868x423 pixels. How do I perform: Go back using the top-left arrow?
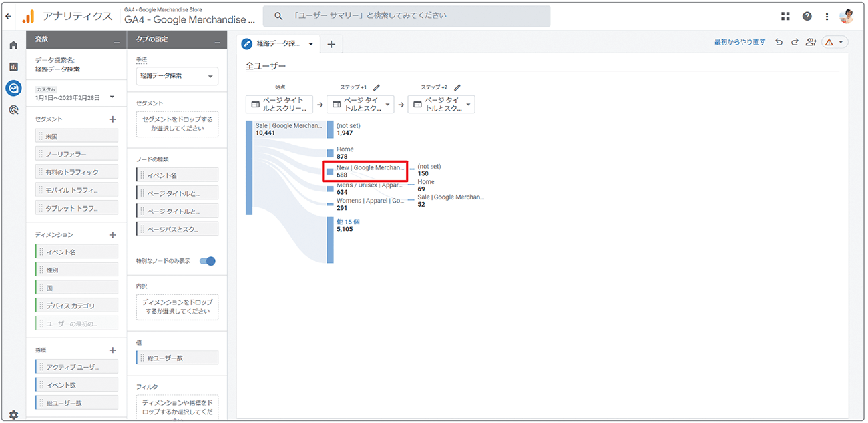tap(9, 16)
